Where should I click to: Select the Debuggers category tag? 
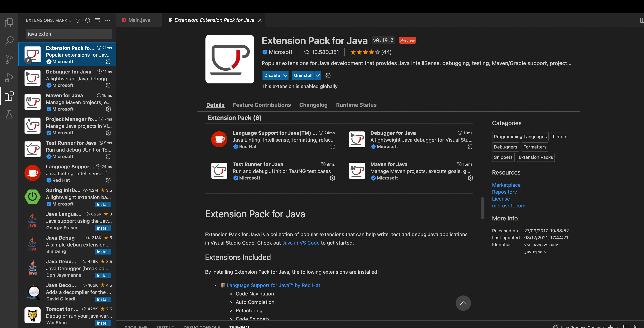coord(505,147)
